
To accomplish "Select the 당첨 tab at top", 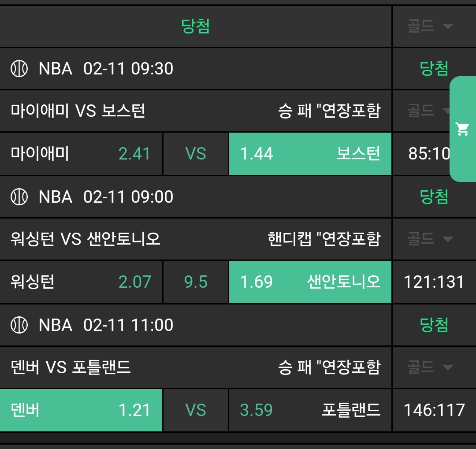I will pos(196,26).
